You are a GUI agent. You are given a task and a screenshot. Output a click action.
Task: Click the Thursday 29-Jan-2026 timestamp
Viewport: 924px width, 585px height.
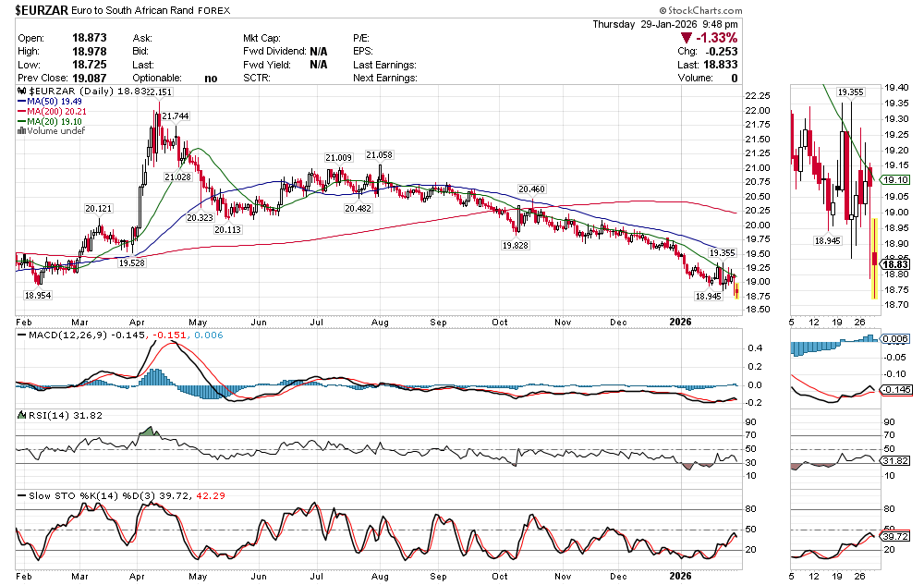(x=665, y=24)
